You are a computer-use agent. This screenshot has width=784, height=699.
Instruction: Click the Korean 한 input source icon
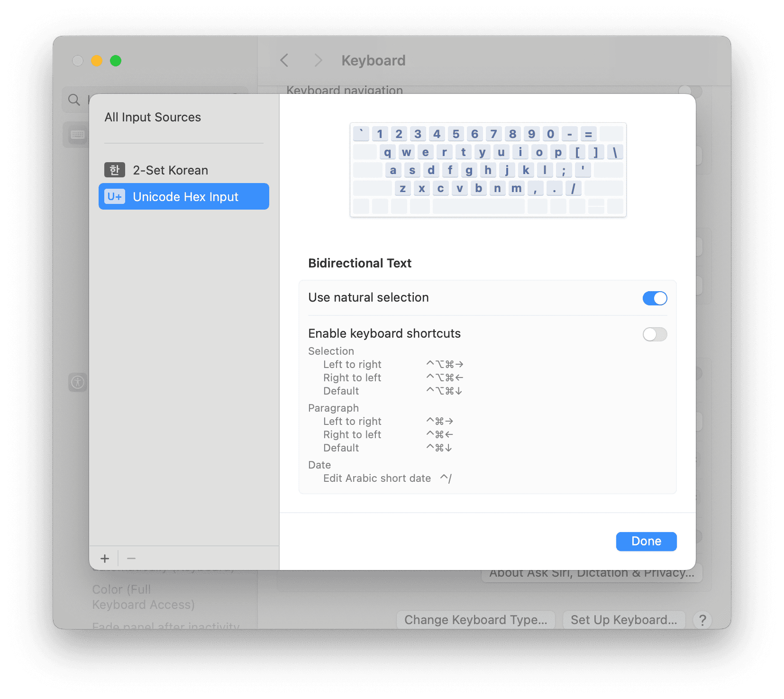pos(115,170)
